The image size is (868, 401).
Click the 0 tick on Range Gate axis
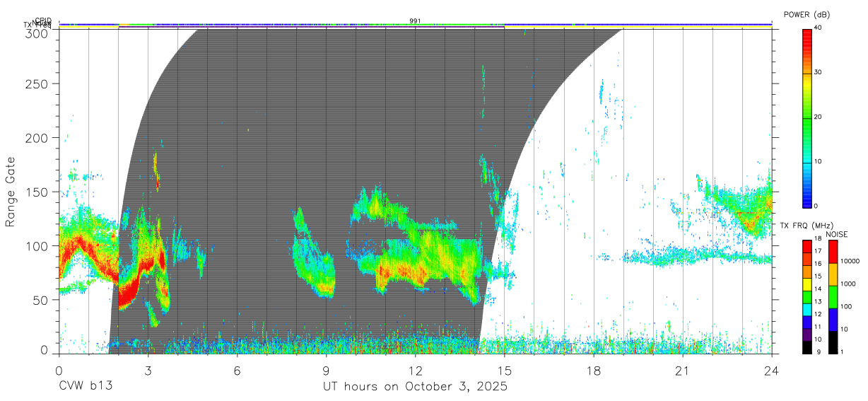tap(45, 349)
